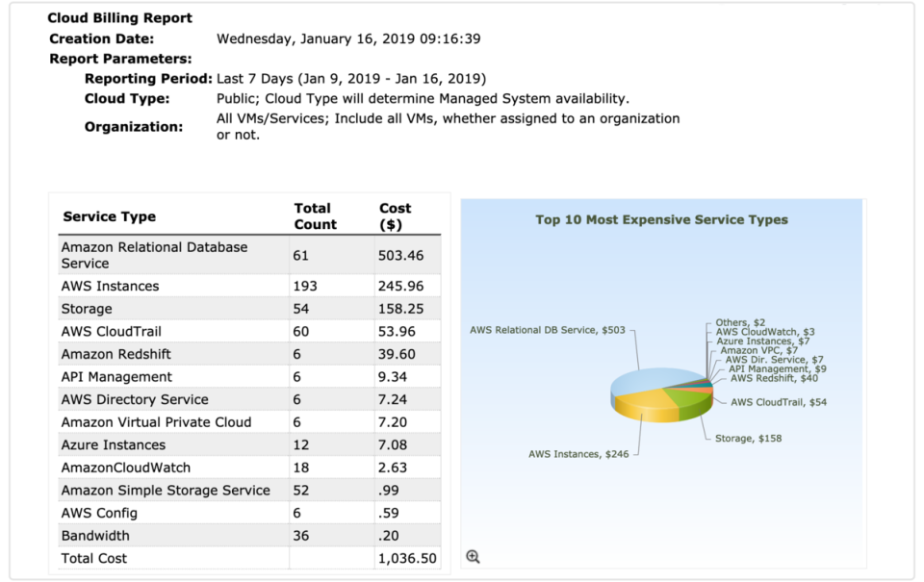Click the 'Others, $2' chart label

click(x=740, y=322)
